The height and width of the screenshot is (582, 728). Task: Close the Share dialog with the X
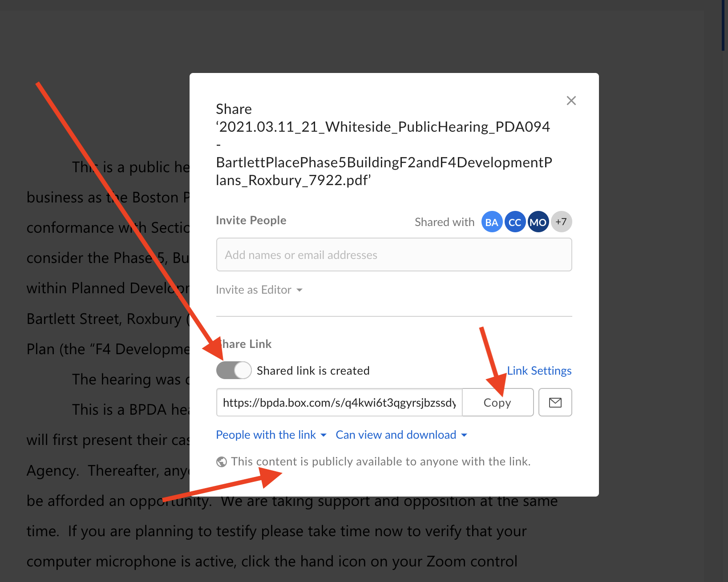point(571,101)
